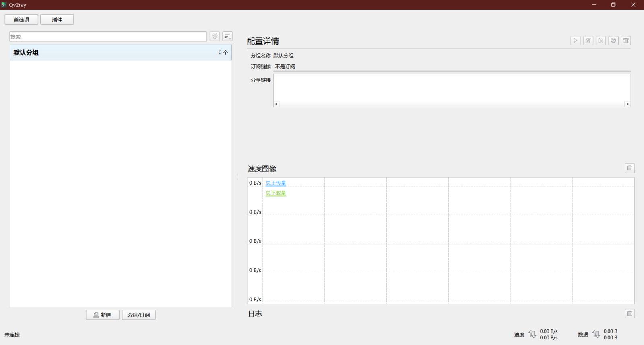Click into the 搜索 search field
The height and width of the screenshot is (345, 644).
(x=108, y=36)
